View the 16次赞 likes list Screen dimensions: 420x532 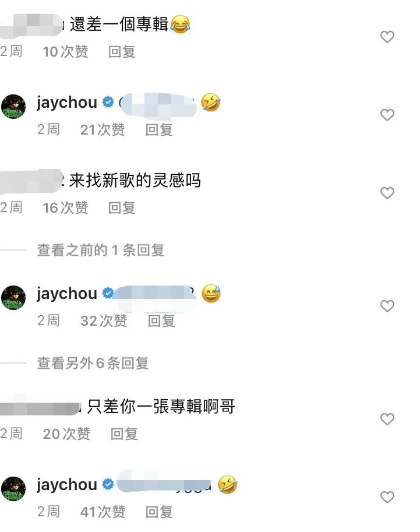point(65,208)
